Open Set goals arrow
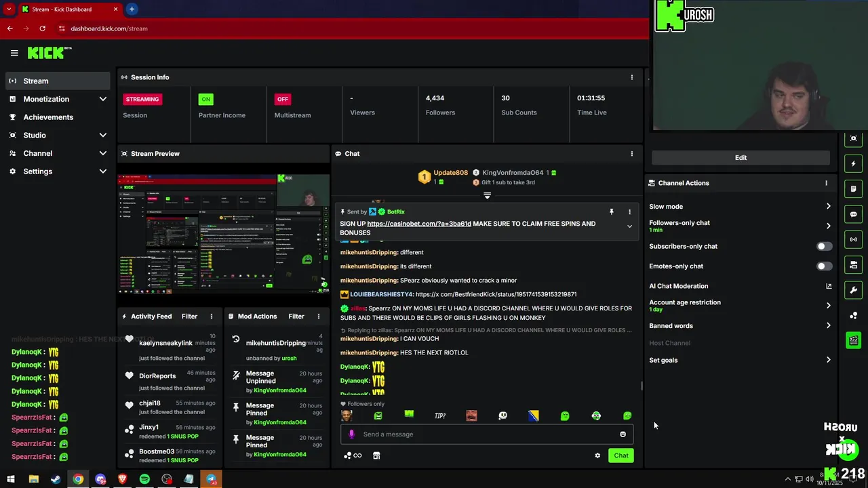 828,361
